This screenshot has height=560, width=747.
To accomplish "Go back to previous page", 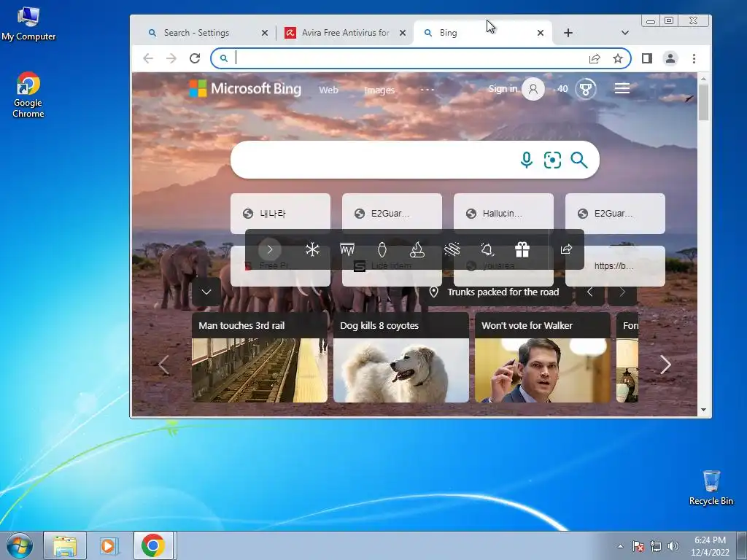I will pyautogui.click(x=148, y=58).
